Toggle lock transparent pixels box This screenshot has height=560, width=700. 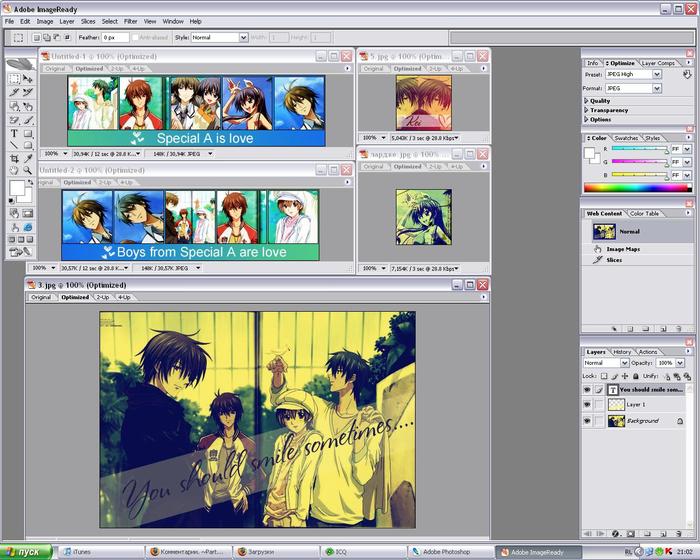tap(604, 376)
